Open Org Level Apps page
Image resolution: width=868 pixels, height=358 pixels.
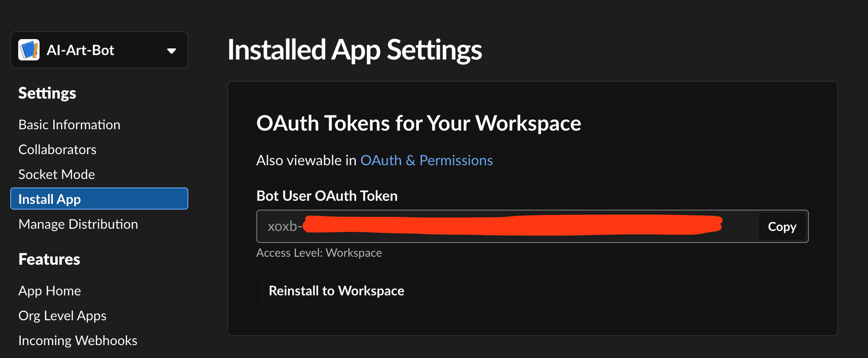[62, 316]
